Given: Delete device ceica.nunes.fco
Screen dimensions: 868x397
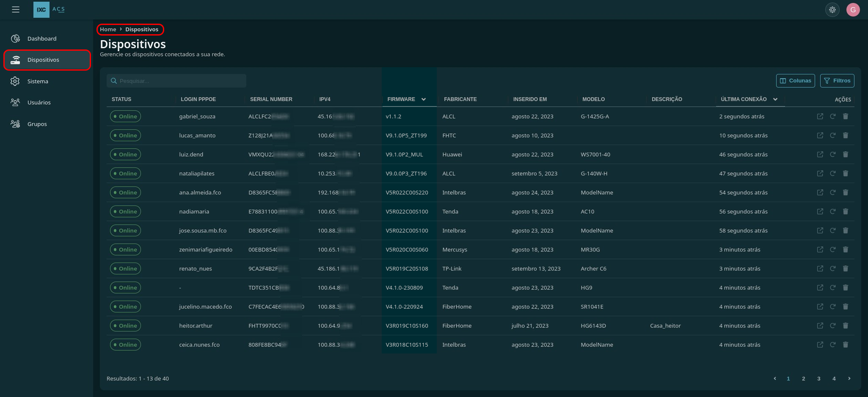Looking at the screenshot, I should tap(846, 345).
